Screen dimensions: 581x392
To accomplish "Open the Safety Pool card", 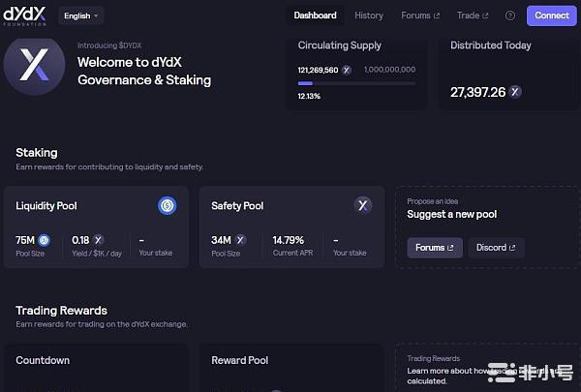I will tap(291, 227).
